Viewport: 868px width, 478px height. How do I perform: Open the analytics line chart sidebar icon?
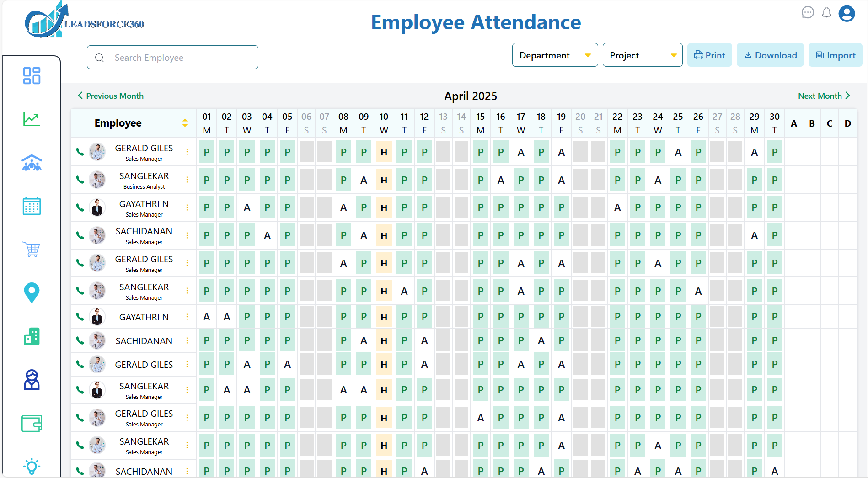tap(32, 119)
